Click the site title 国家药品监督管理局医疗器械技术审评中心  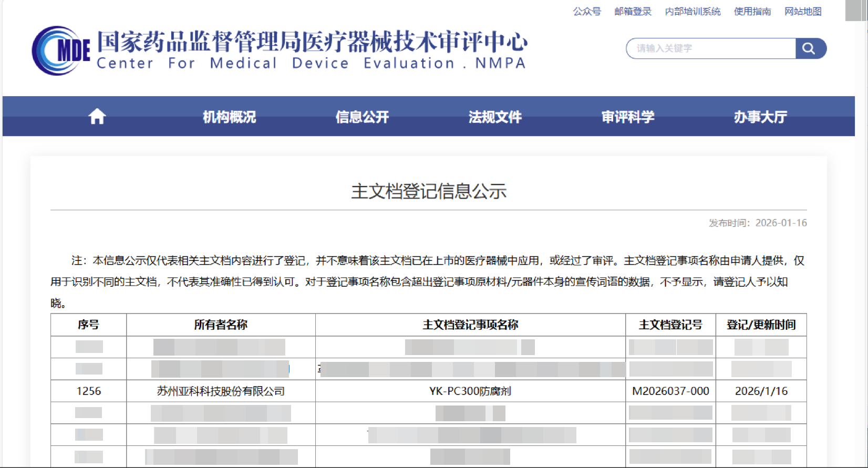(312, 42)
